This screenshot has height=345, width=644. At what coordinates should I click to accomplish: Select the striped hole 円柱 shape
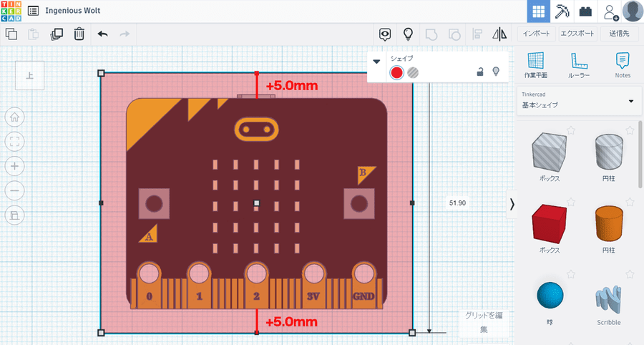[609, 152]
